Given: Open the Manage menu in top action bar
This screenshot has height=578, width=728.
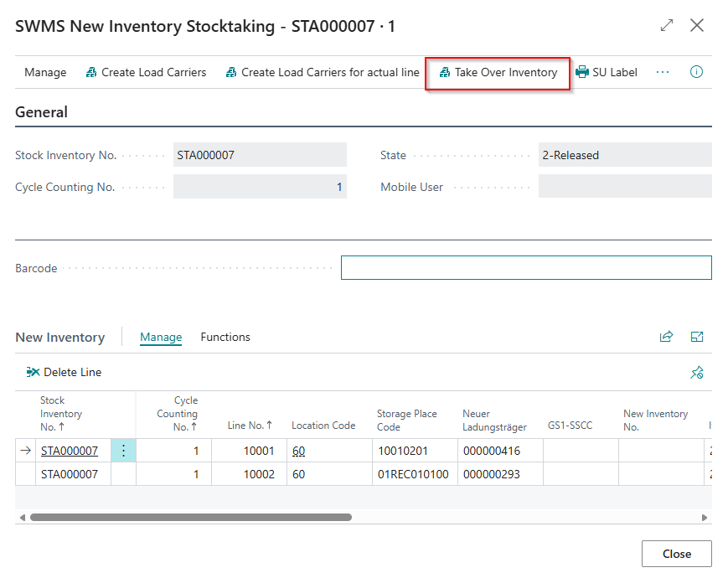Looking at the screenshot, I should point(45,72).
